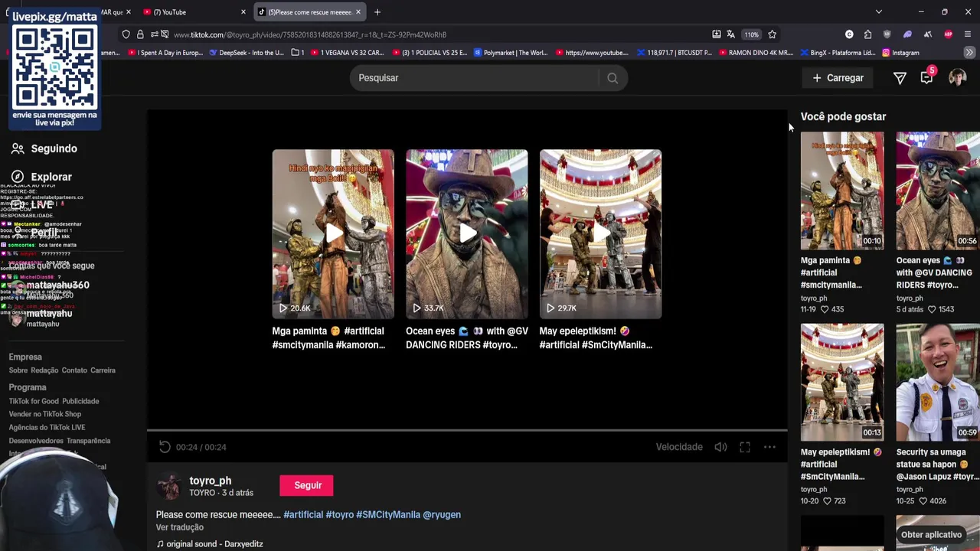This screenshot has height=551, width=980.
Task: Open the browser extensions puzzle icon
Action: coord(867,34)
